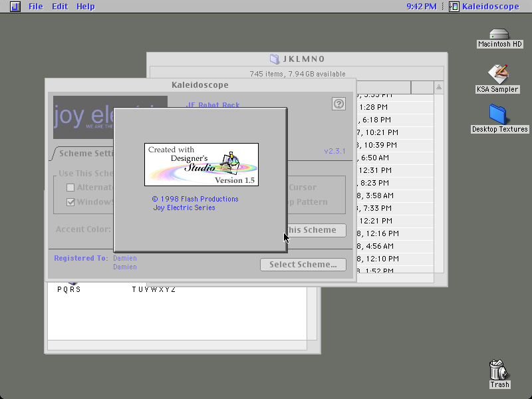Click the v2.3.1 version label
The image size is (532, 399).
(334, 152)
